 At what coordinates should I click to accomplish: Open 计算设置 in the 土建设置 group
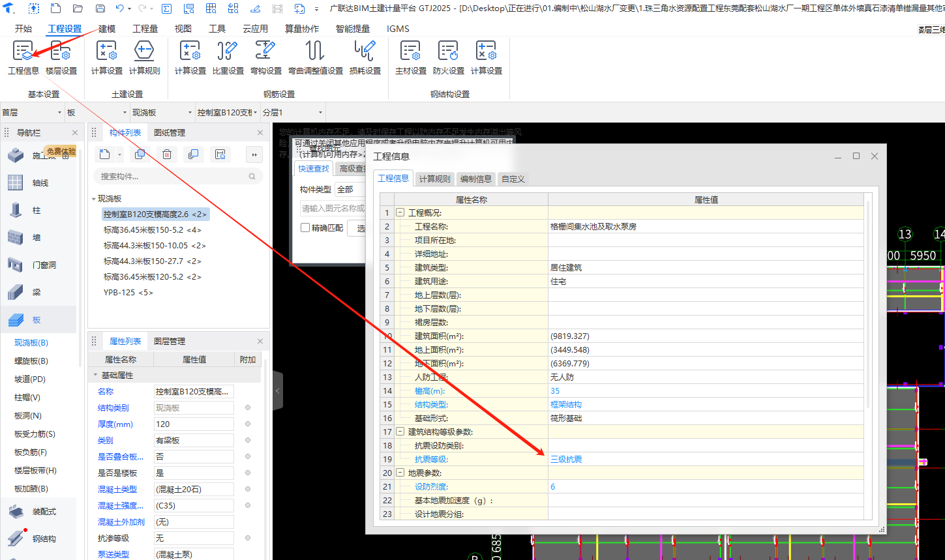pyautogui.click(x=107, y=57)
